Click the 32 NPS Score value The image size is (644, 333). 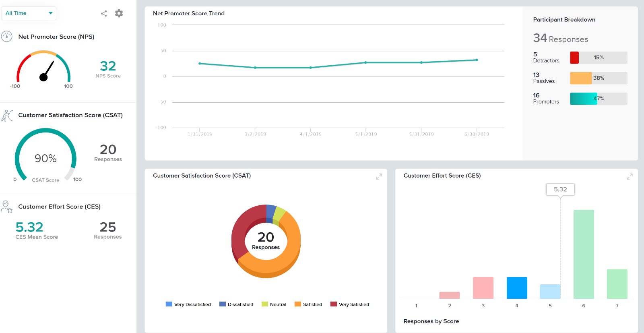(108, 66)
